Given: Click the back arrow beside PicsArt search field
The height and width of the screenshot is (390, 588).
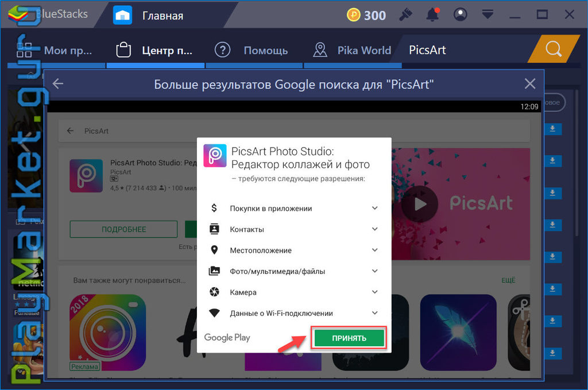Looking at the screenshot, I should [70, 131].
